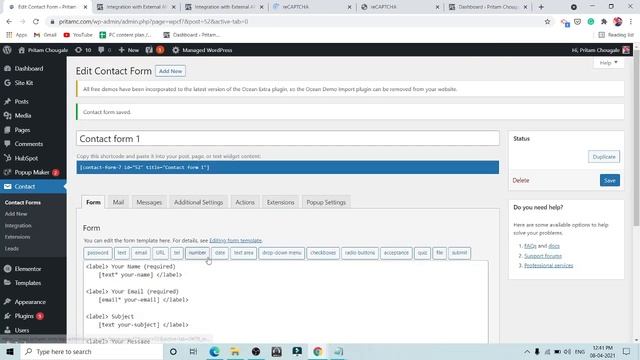Open the WordPress logo menu

point(7,50)
